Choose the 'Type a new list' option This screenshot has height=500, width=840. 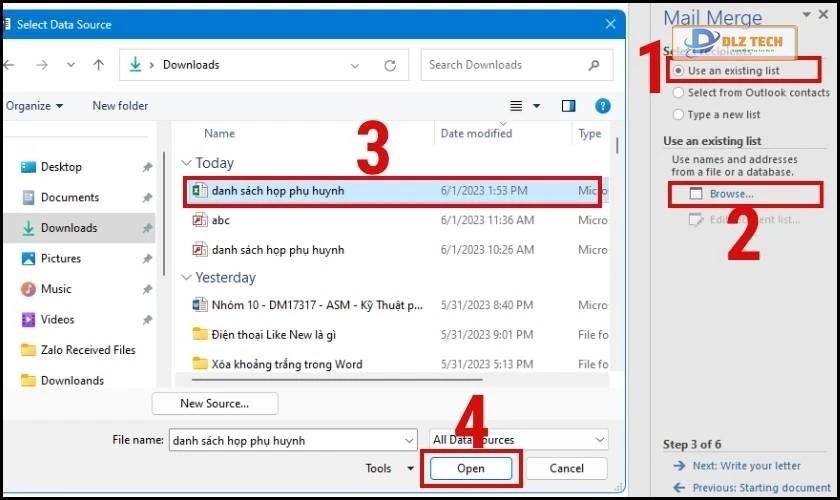coord(680,115)
